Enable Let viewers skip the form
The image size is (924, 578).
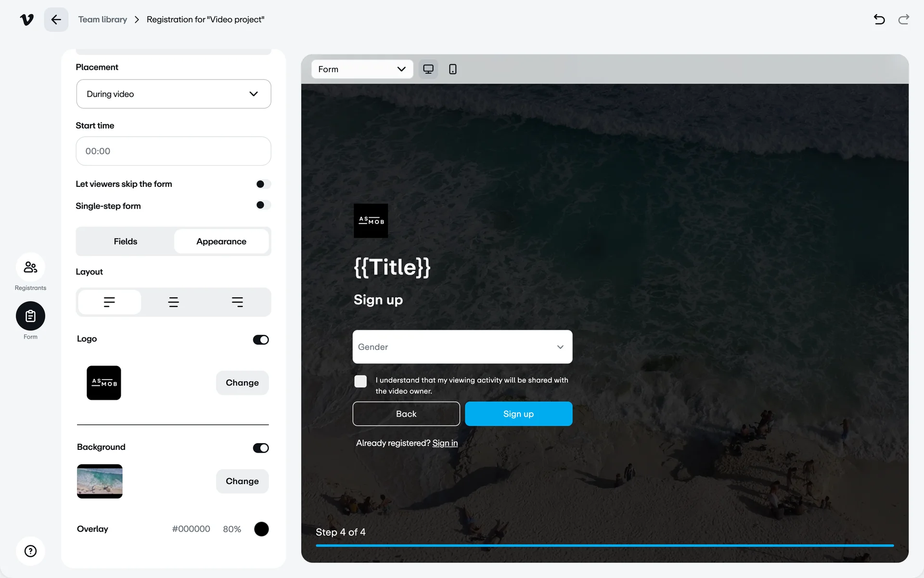pyautogui.click(x=263, y=184)
